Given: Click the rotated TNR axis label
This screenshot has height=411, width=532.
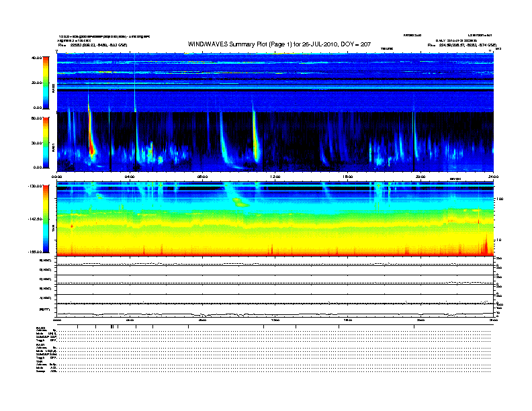Looking at the screenshot, I should [x=53, y=229].
